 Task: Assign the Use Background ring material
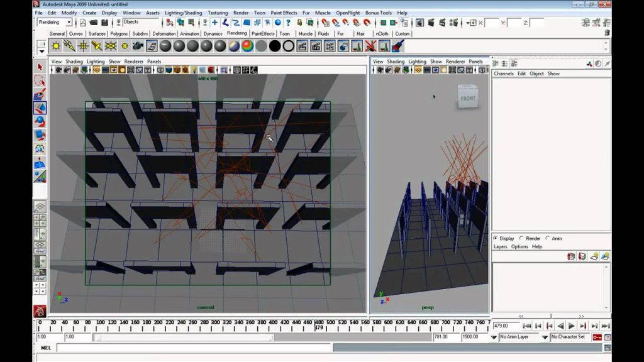pyautogui.click(x=289, y=46)
